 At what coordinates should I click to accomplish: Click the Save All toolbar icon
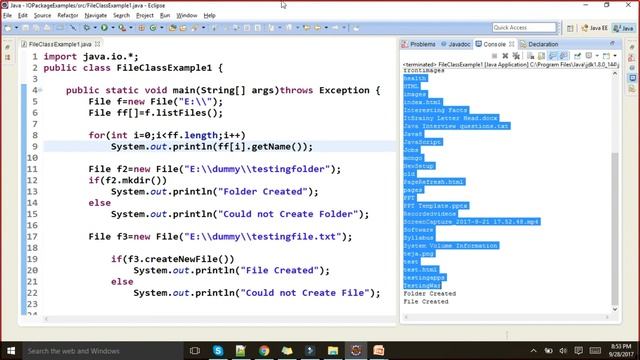[x=36, y=28]
